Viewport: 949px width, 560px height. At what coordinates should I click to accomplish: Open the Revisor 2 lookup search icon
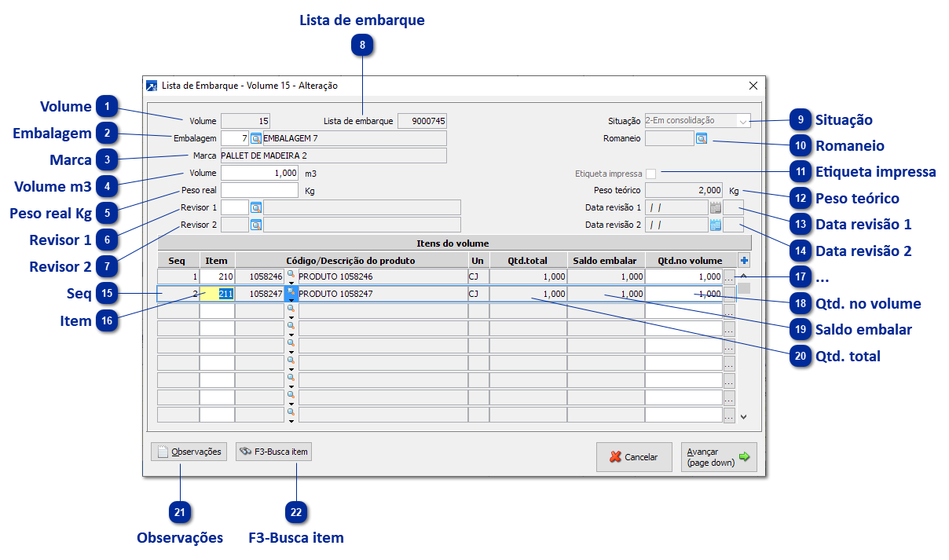(x=255, y=225)
